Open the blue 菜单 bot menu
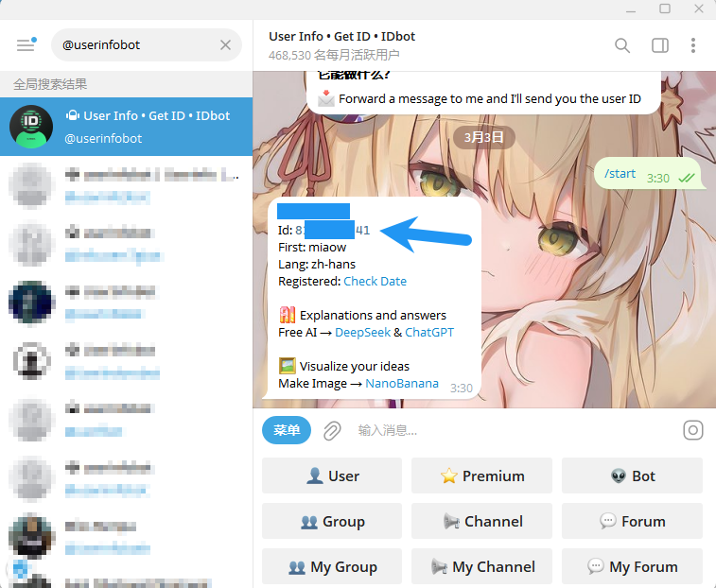This screenshot has width=716, height=588. [287, 431]
